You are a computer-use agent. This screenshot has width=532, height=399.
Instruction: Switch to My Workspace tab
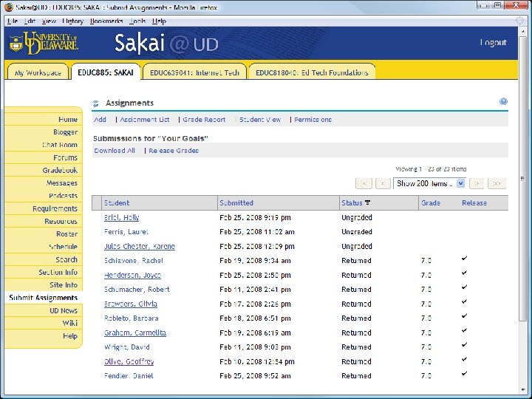click(x=38, y=72)
